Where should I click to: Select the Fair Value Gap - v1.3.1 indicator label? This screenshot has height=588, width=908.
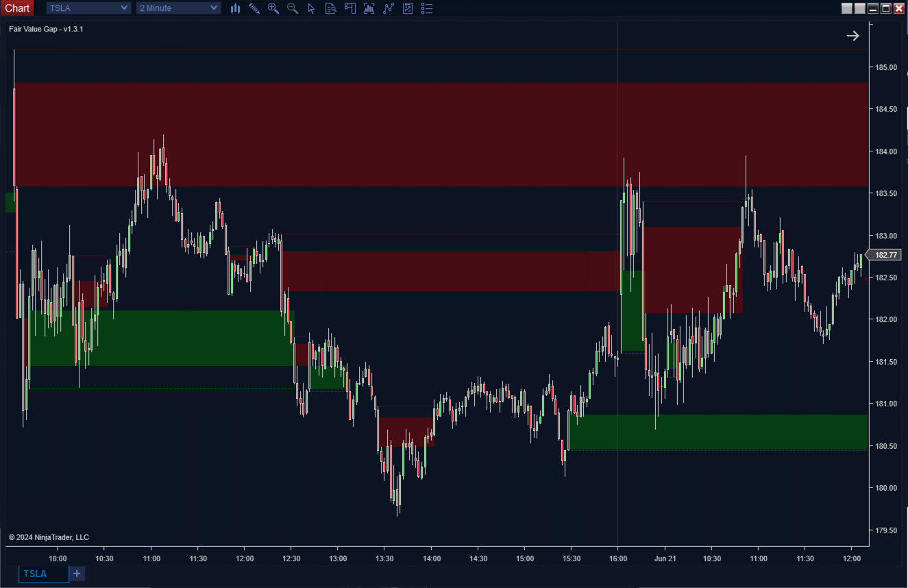click(x=46, y=29)
